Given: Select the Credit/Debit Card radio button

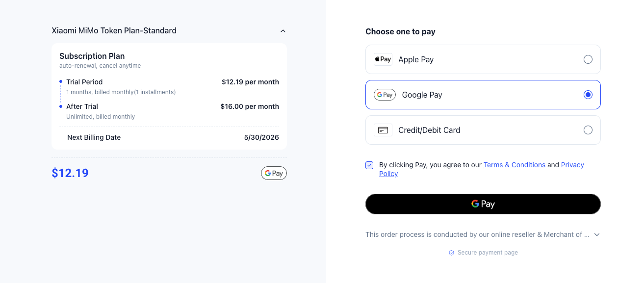Looking at the screenshot, I should click(x=588, y=130).
